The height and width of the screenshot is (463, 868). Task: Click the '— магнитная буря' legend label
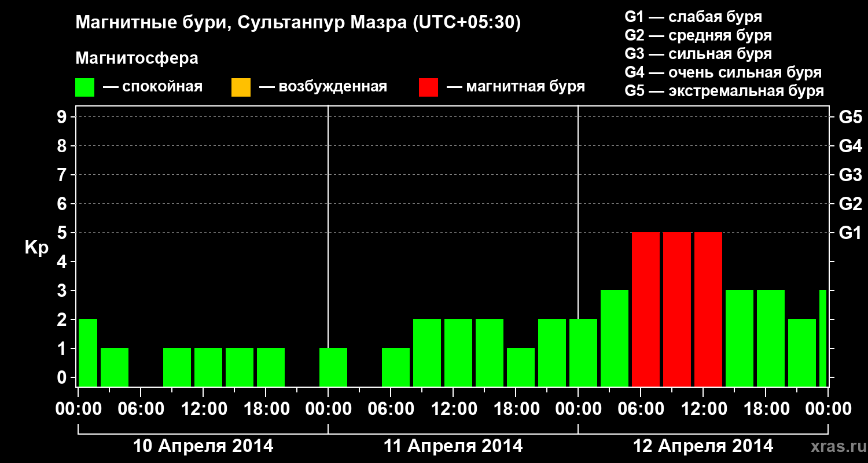(516, 87)
